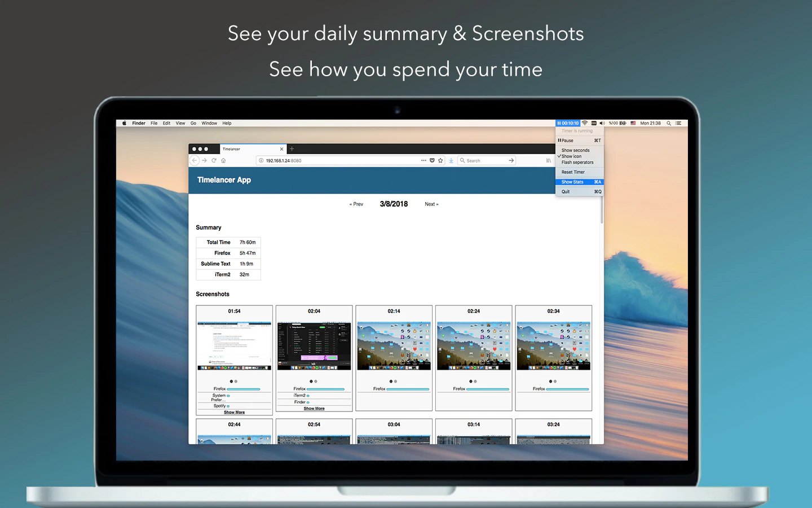The height and width of the screenshot is (508, 812).
Task: Choose Quit from timer menu
Action: [580, 191]
